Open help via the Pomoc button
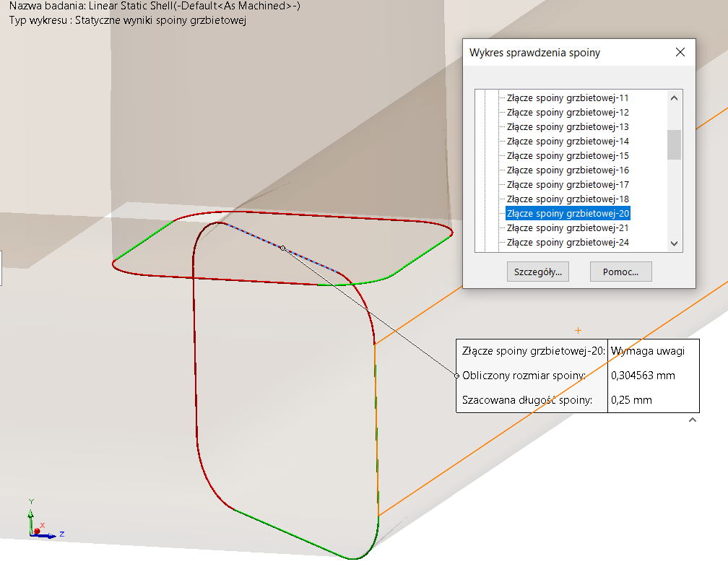The height and width of the screenshot is (572, 728). (620, 271)
